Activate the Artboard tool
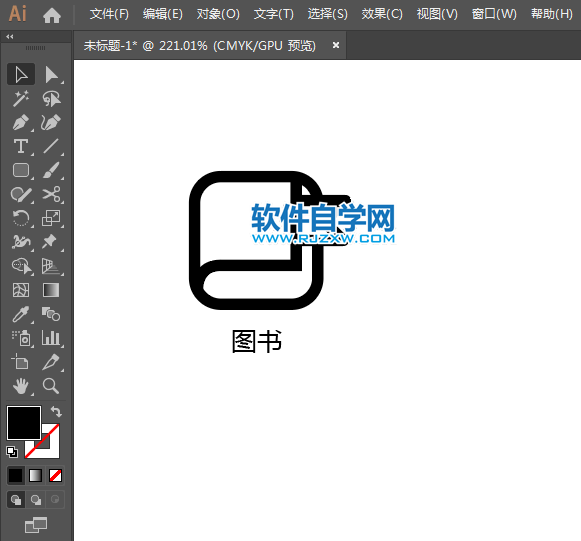 click(x=21, y=362)
